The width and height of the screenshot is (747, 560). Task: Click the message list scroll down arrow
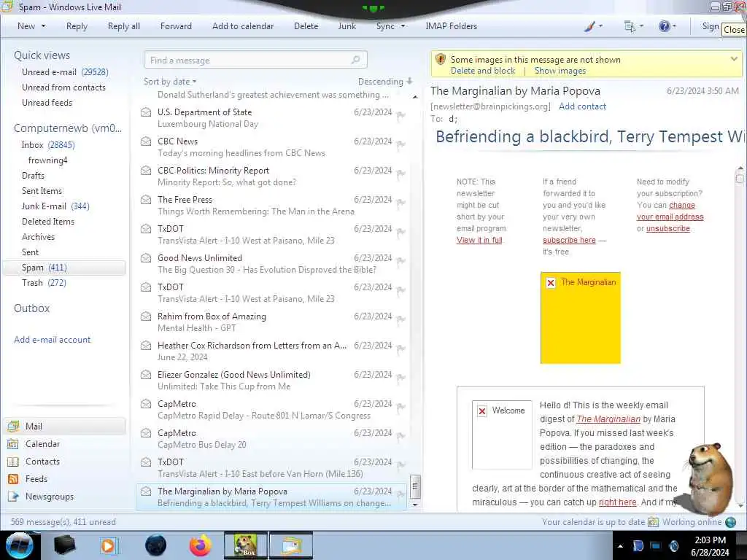tap(415, 505)
